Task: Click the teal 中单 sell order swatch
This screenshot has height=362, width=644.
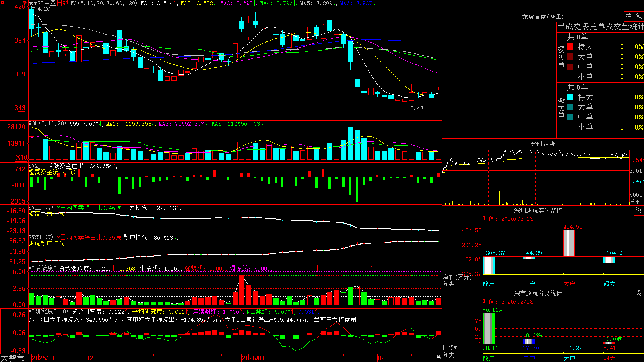Action: [x=570, y=117]
